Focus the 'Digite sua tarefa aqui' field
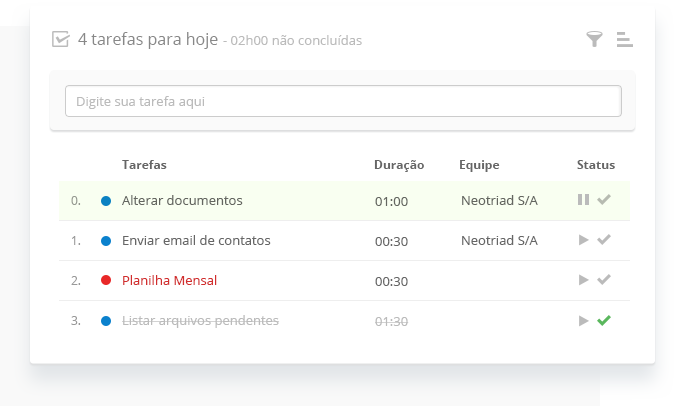Image resolution: width=675 pixels, height=406 pixels. (343, 101)
